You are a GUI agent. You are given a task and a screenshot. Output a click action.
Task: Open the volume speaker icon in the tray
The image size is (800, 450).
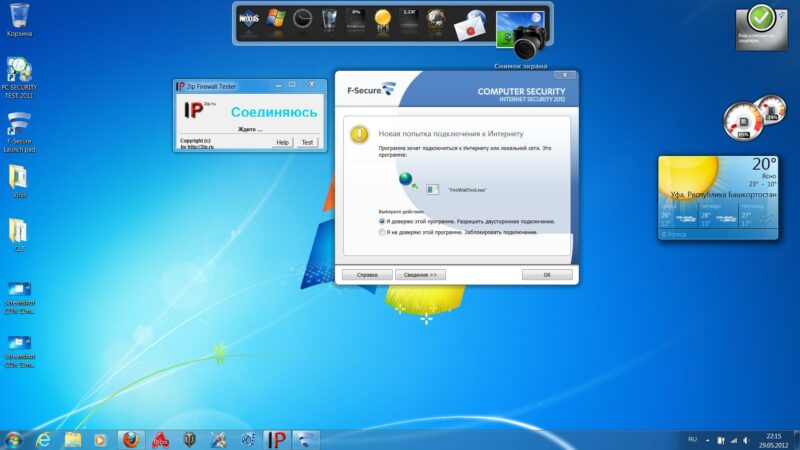click(746, 440)
